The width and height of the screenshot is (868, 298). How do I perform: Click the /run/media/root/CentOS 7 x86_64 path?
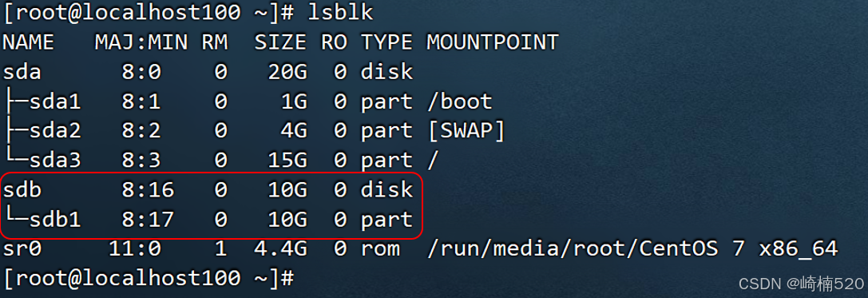pos(632,249)
